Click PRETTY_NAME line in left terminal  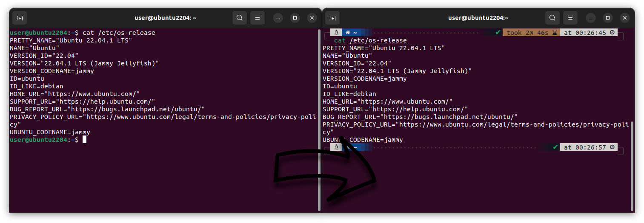(71, 40)
